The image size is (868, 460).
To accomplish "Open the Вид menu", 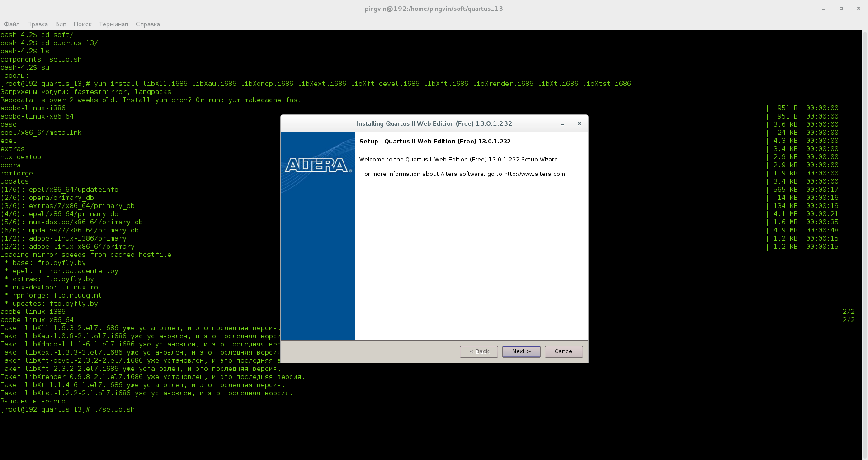I will pos(61,24).
